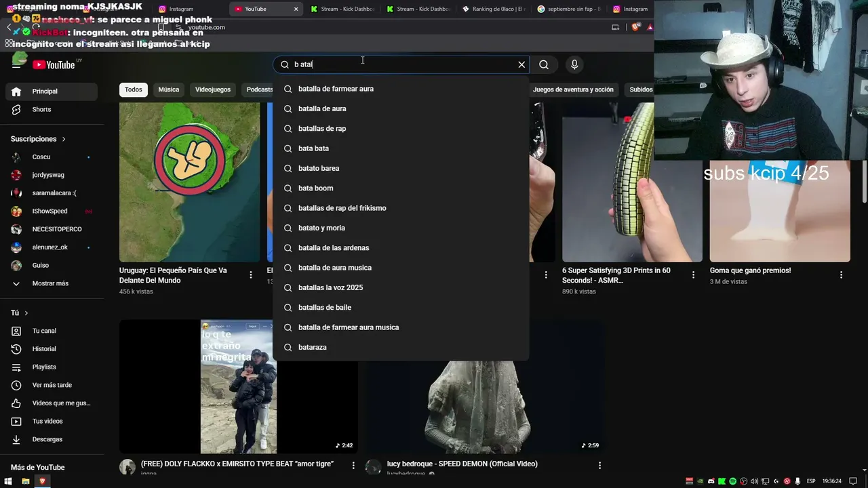The height and width of the screenshot is (488, 868).
Task: Open NECESITOPERCO channel subscription
Action: pos(51,229)
